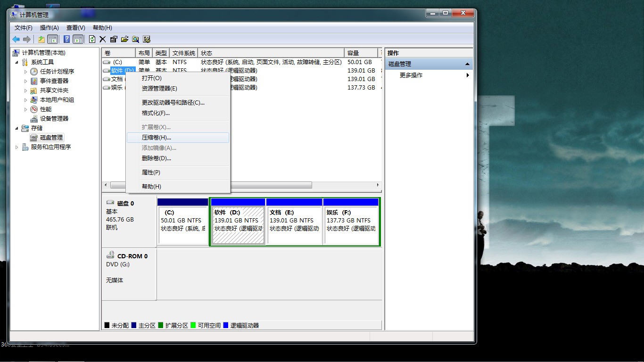Click the blue Back arrow in toolbar
Screen dimensions: 644x362
click(16, 39)
